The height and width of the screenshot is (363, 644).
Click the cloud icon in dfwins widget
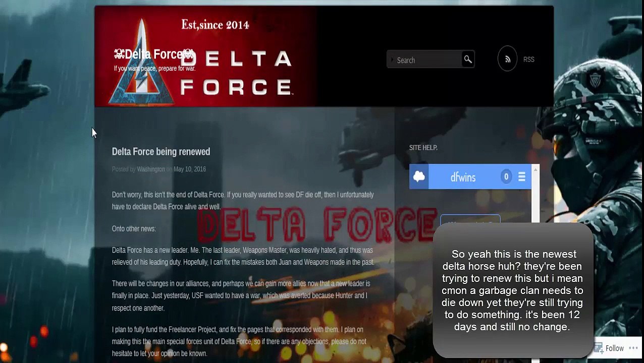[419, 176]
